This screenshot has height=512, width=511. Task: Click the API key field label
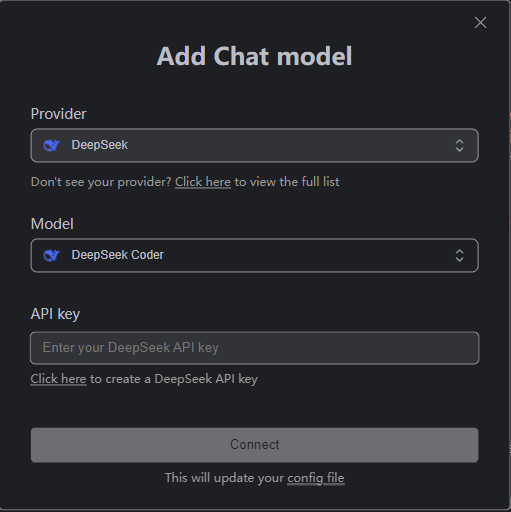click(55, 314)
